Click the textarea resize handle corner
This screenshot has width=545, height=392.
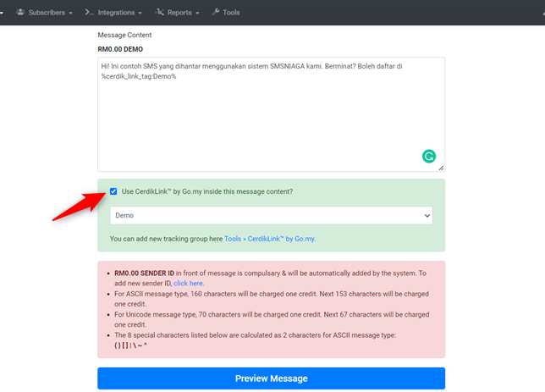click(x=441, y=168)
